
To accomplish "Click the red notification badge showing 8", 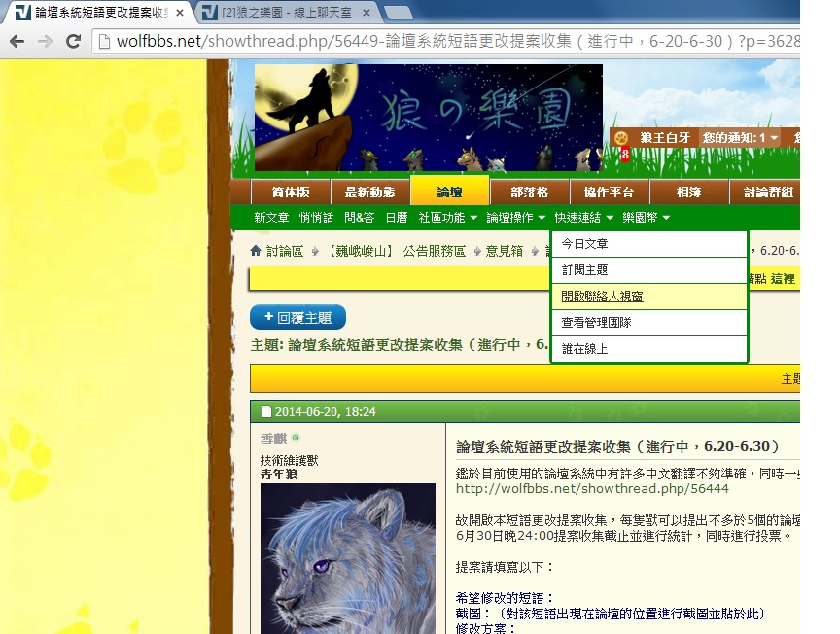I will point(624,155).
